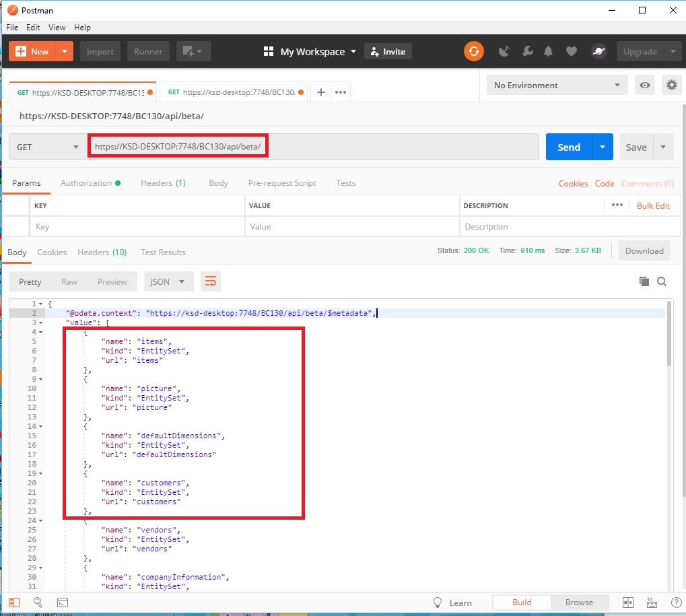The height and width of the screenshot is (616, 686).
Task: Open the JSON format dropdown
Action: (168, 282)
